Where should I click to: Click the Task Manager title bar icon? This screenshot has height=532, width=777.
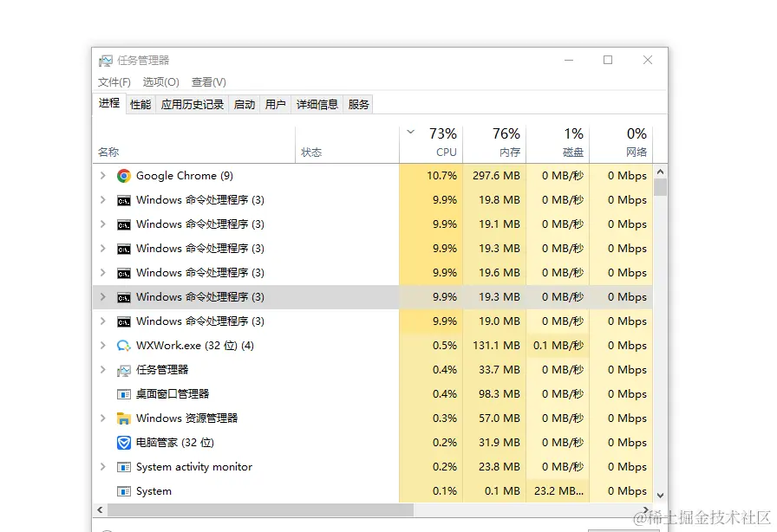tap(105, 61)
